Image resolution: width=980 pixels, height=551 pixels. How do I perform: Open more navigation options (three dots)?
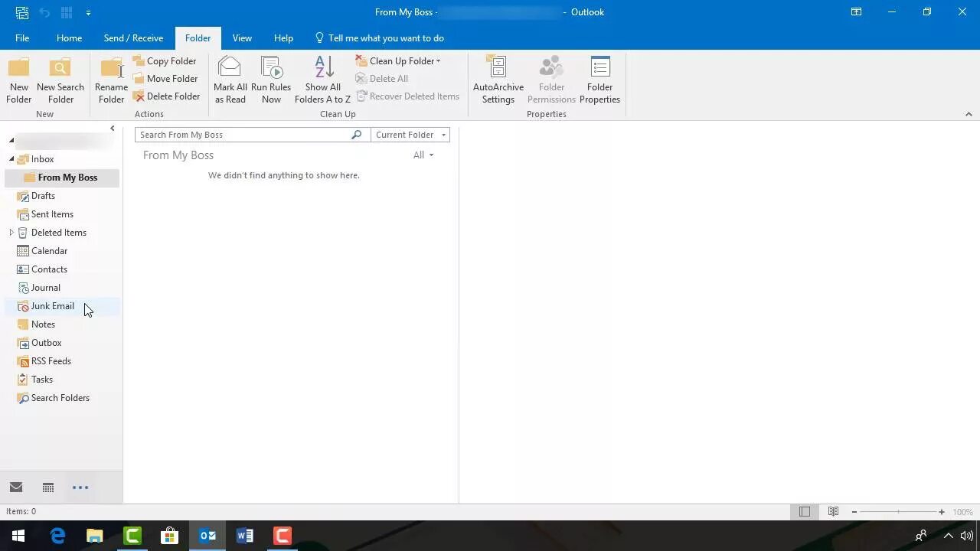80,487
